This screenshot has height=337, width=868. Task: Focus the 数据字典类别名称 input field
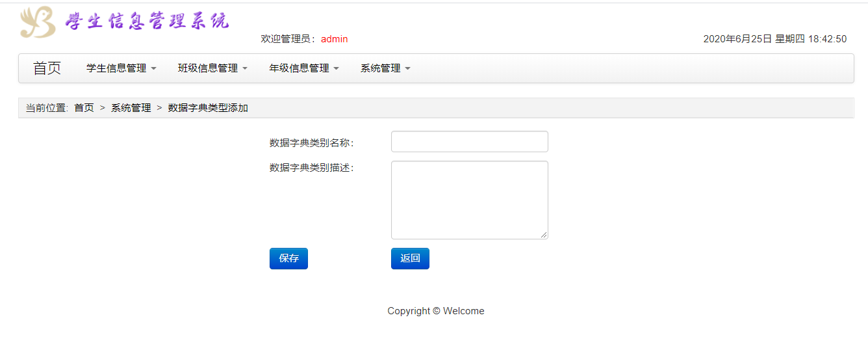[470, 142]
